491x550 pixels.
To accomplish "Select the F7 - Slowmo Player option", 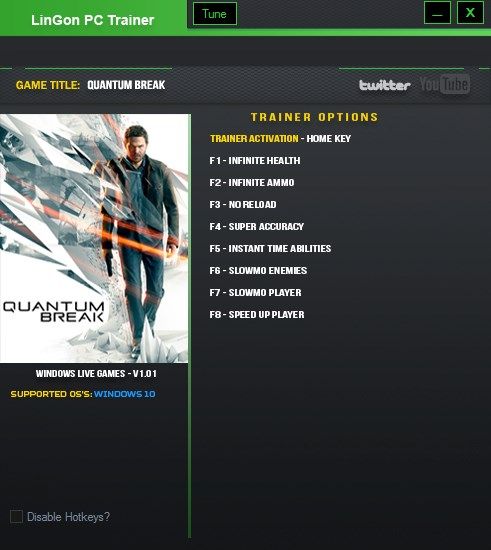I will pos(255,293).
